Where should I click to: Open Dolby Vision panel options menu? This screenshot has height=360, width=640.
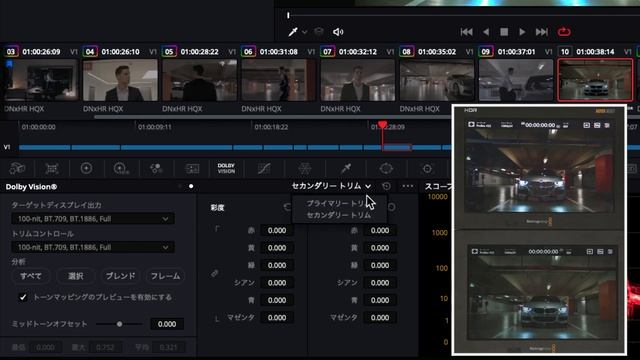(407, 187)
